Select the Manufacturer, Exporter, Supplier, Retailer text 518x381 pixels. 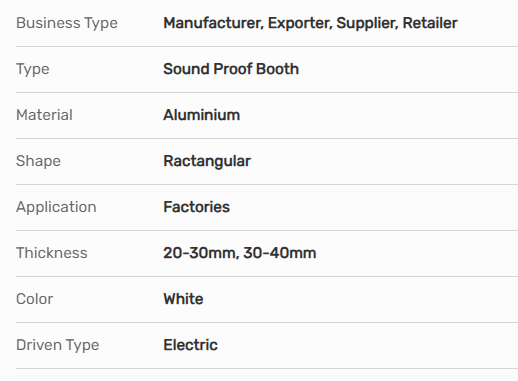[310, 23]
